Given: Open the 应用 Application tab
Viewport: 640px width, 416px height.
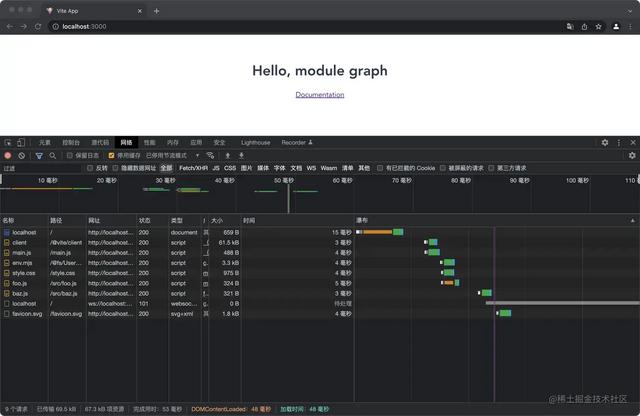Looking at the screenshot, I should pos(196,142).
